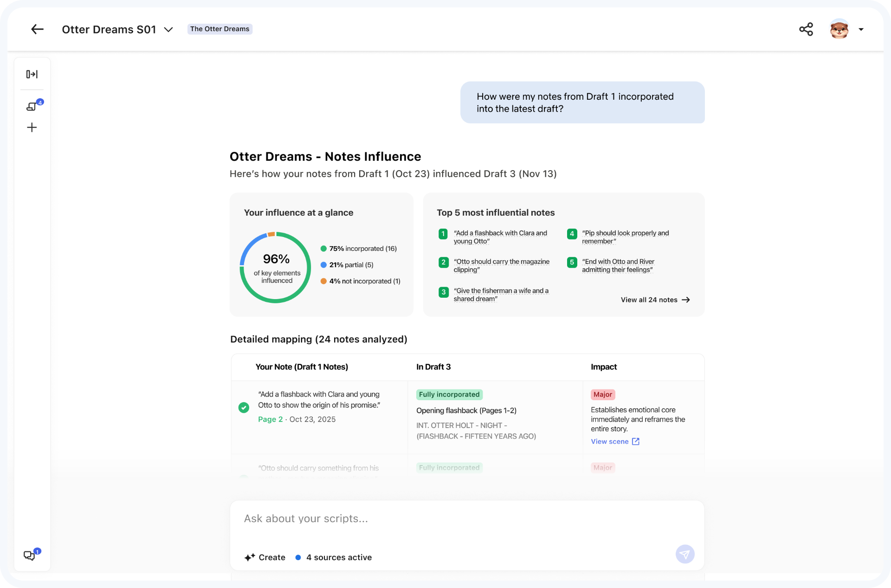Viewport: 891px width, 588px height.
Task: Click green check icon on first note row
Action: coord(244,408)
